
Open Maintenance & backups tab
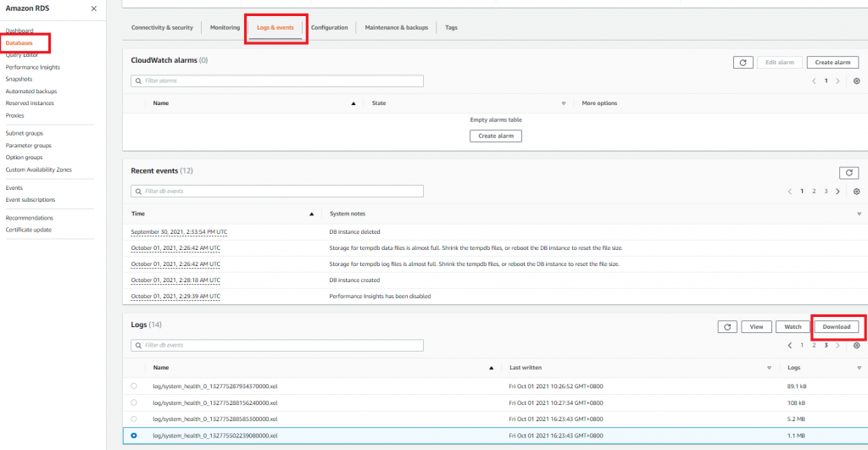coord(397,28)
